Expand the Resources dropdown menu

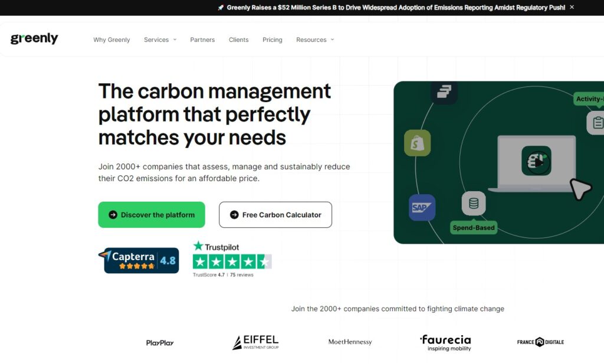point(315,40)
